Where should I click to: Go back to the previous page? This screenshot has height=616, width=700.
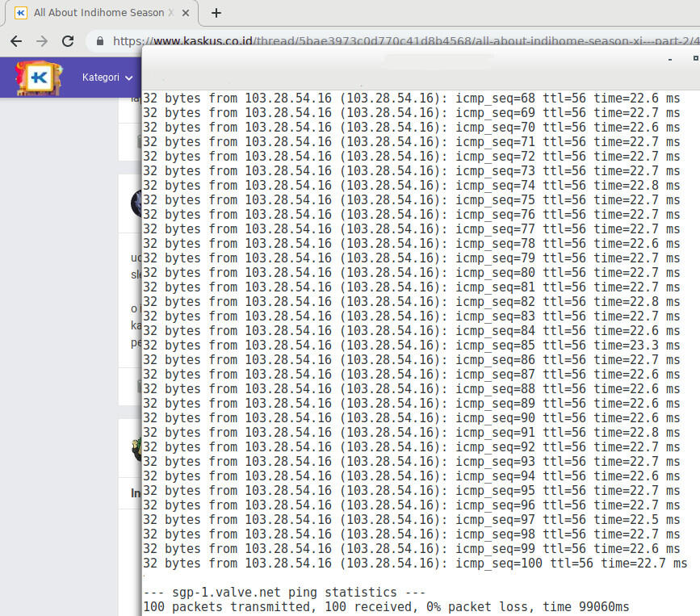(x=16, y=41)
